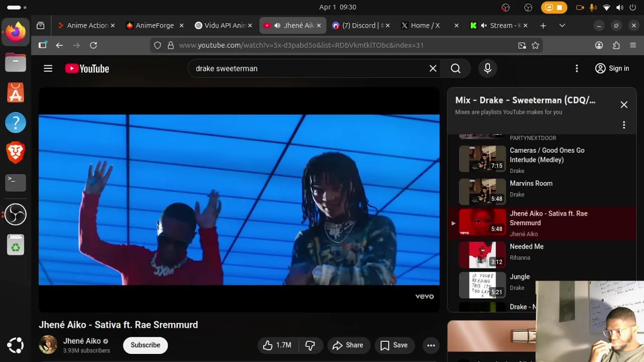Close the Anime Action tab
This screenshot has height=362, width=644.
coord(112,26)
